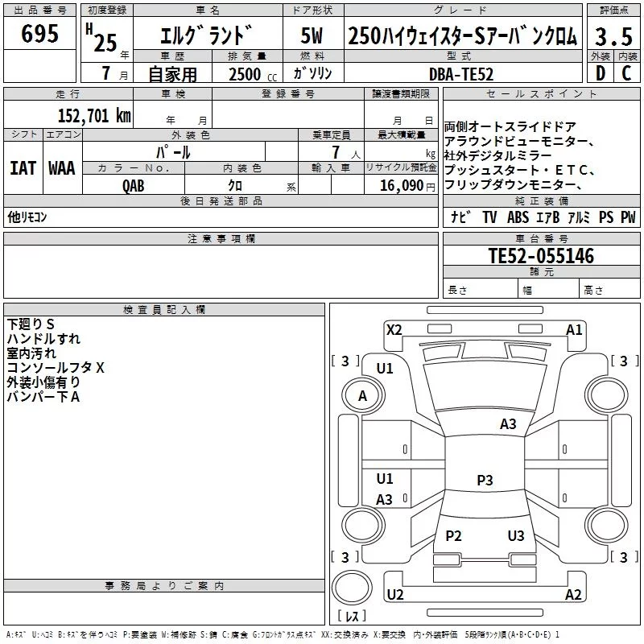Click the door type 5W

312,35
